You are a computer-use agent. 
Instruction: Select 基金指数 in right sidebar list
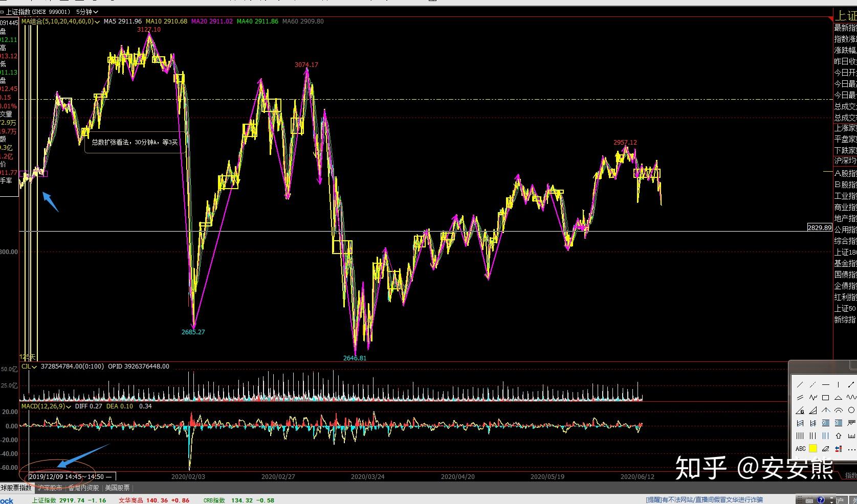point(845,263)
